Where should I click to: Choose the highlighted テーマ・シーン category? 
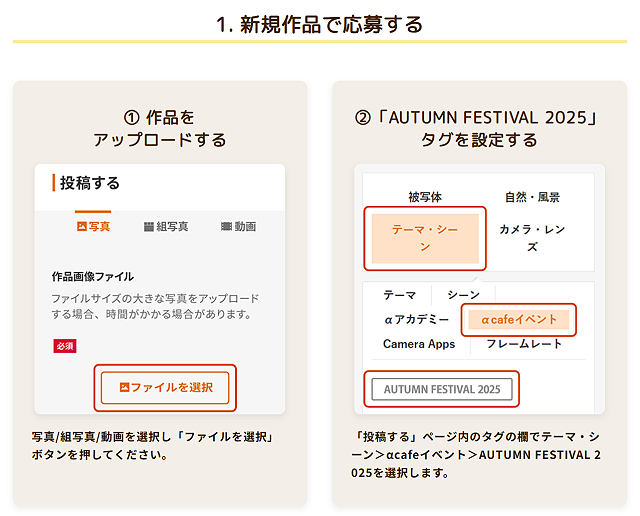pyautogui.click(x=425, y=238)
